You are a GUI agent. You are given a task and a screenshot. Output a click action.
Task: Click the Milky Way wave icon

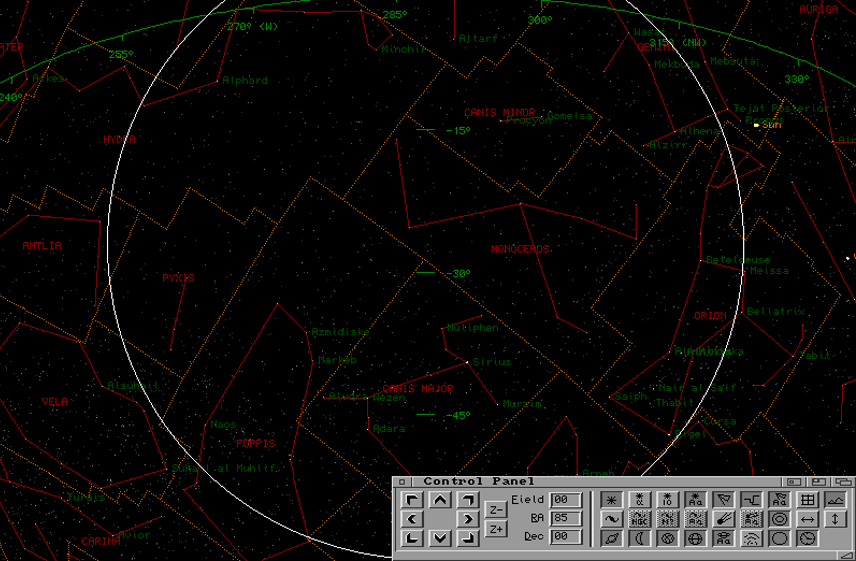tap(612, 519)
